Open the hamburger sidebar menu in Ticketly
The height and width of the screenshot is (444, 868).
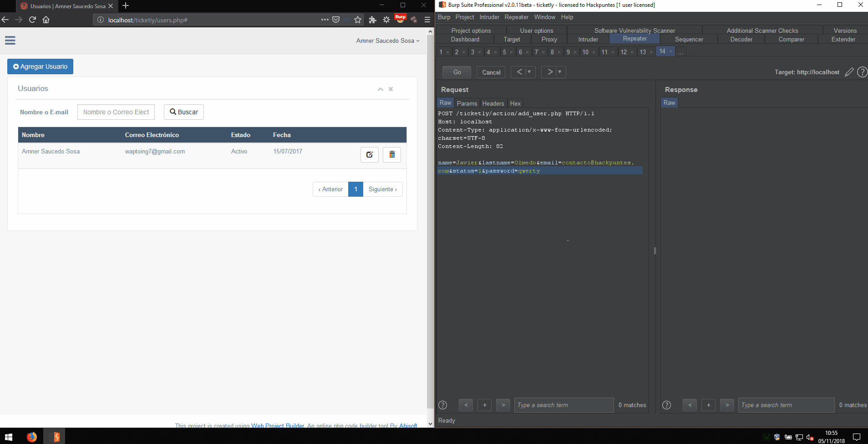pyautogui.click(x=10, y=41)
